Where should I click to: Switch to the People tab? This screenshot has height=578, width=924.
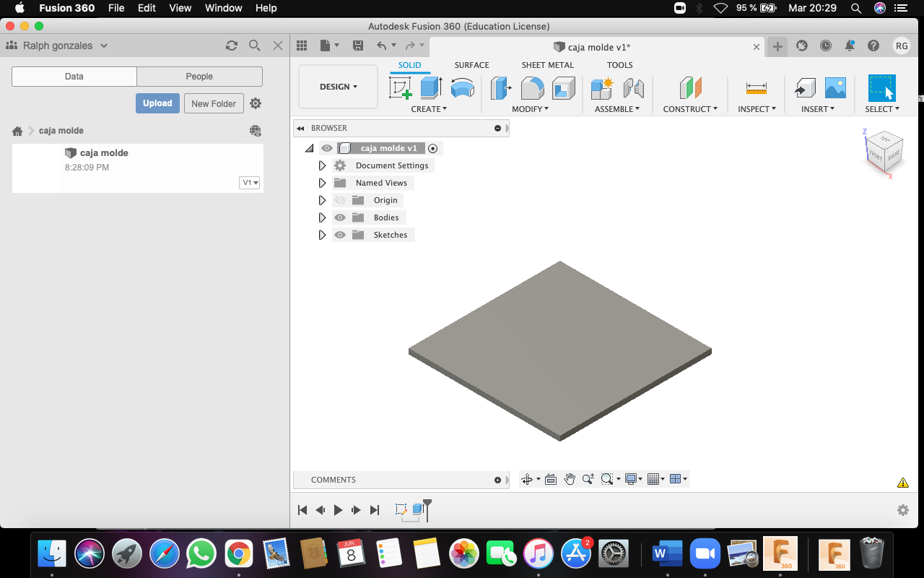(x=199, y=77)
